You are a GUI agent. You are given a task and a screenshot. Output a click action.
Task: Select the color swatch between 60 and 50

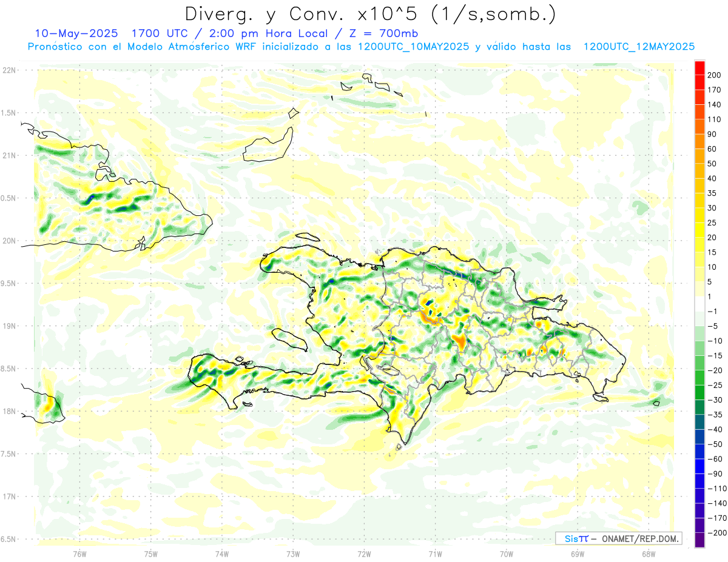699,156
